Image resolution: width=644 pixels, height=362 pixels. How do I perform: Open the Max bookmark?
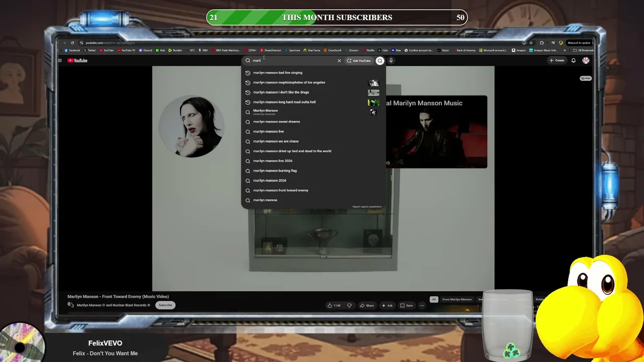click(397, 50)
